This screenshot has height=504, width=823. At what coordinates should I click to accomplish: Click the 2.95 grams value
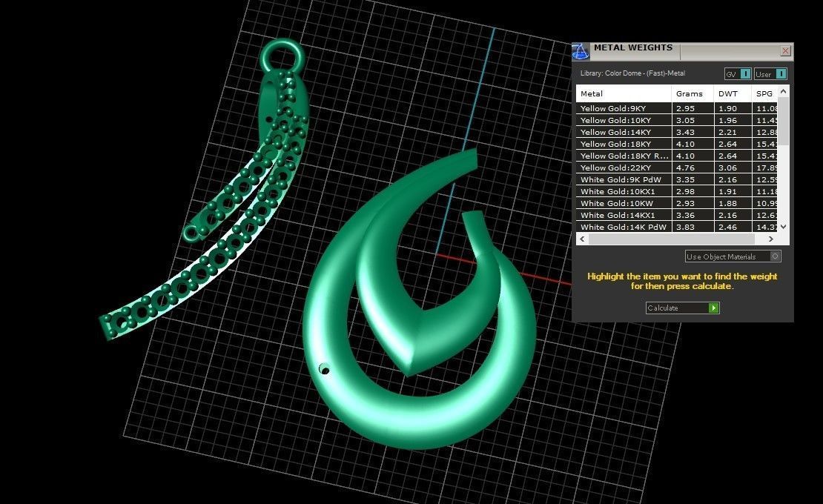686,108
